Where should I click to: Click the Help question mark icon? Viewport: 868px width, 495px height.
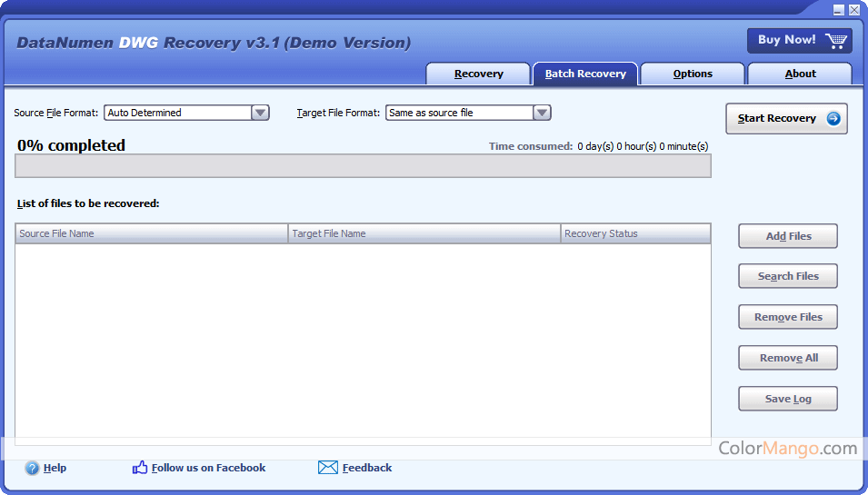32,468
